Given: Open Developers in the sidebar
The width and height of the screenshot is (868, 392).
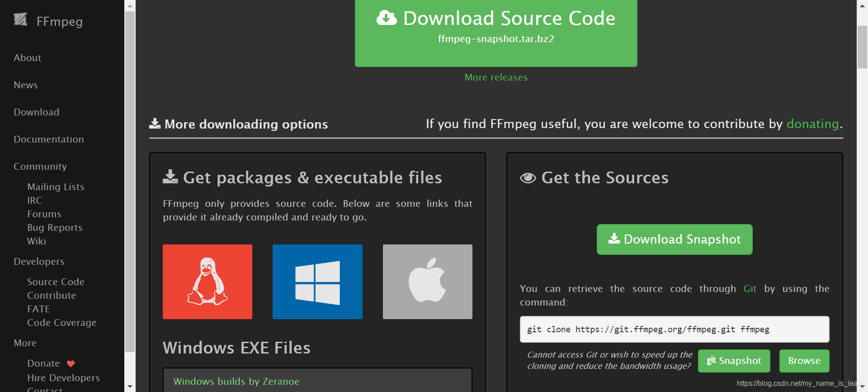Looking at the screenshot, I should [x=39, y=262].
